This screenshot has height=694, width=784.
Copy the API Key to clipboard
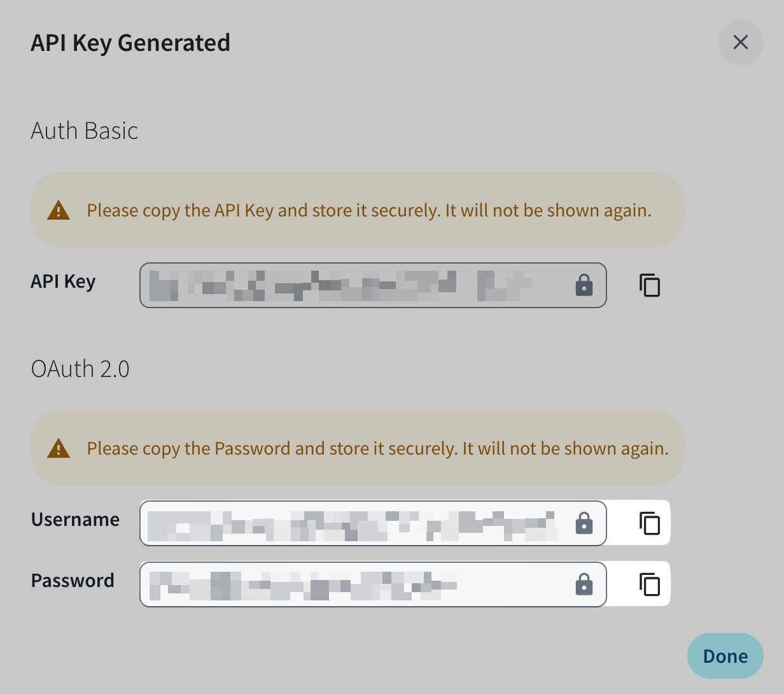[649, 285]
